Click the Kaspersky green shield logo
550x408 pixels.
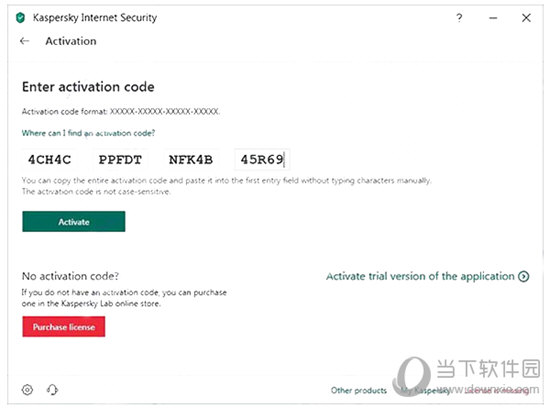pyautogui.click(x=20, y=18)
